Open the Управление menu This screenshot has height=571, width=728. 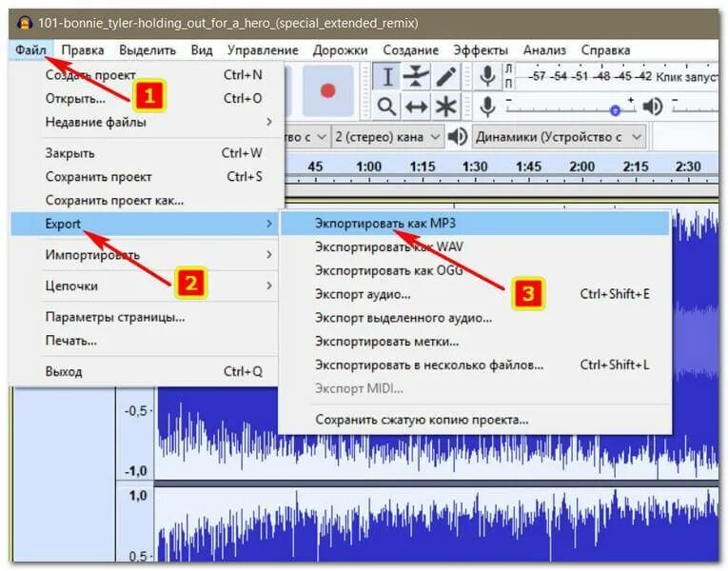(x=263, y=49)
